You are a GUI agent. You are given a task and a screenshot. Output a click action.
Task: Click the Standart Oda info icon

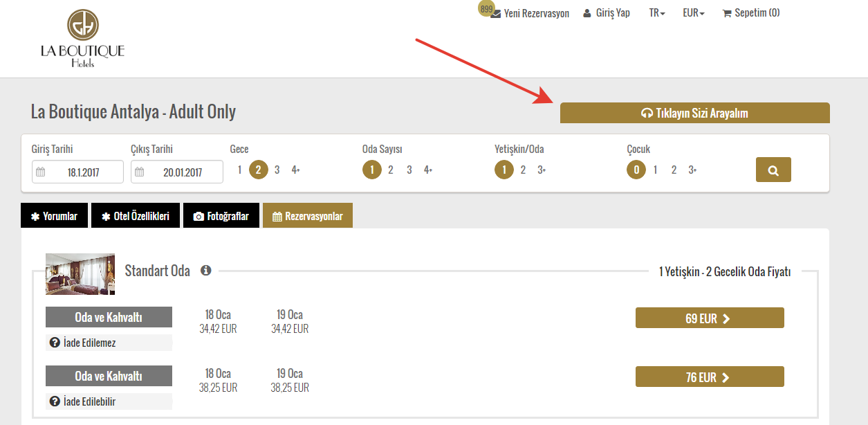(205, 271)
